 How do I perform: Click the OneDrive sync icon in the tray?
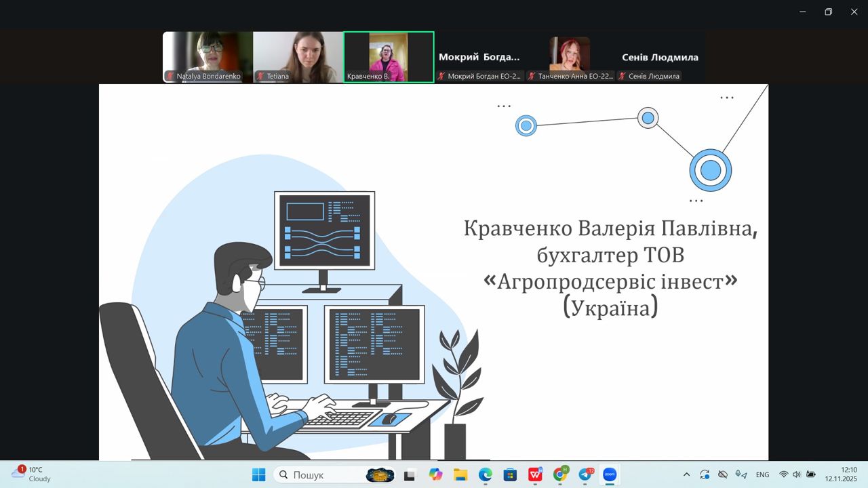[x=704, y=474]
